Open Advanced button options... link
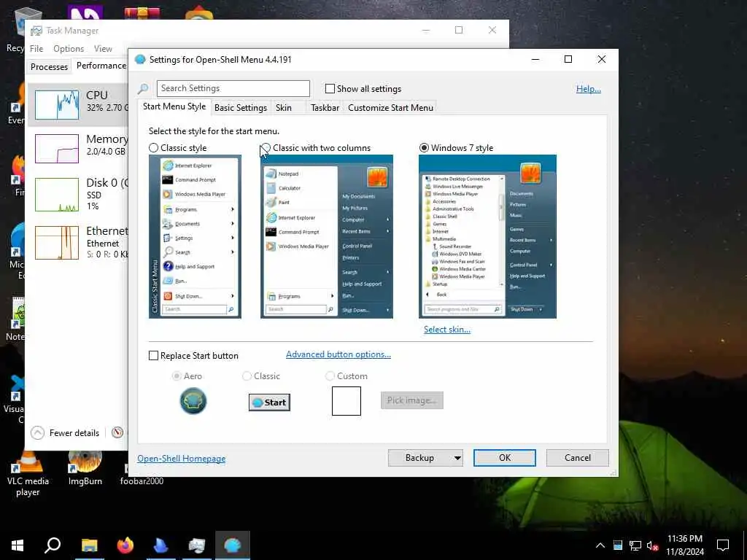This screenshot has height=560, width=747. (338, 354)
